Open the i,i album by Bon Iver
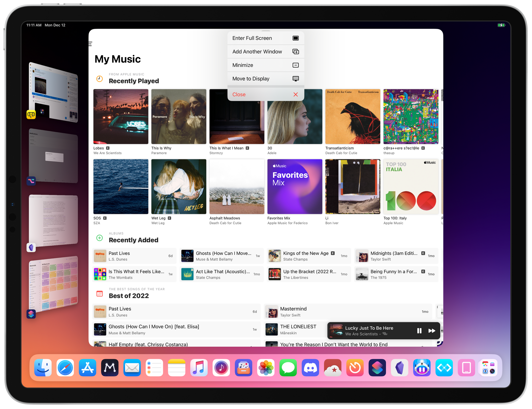The width and height of the screenshot is (532, 409). point(353,187)
